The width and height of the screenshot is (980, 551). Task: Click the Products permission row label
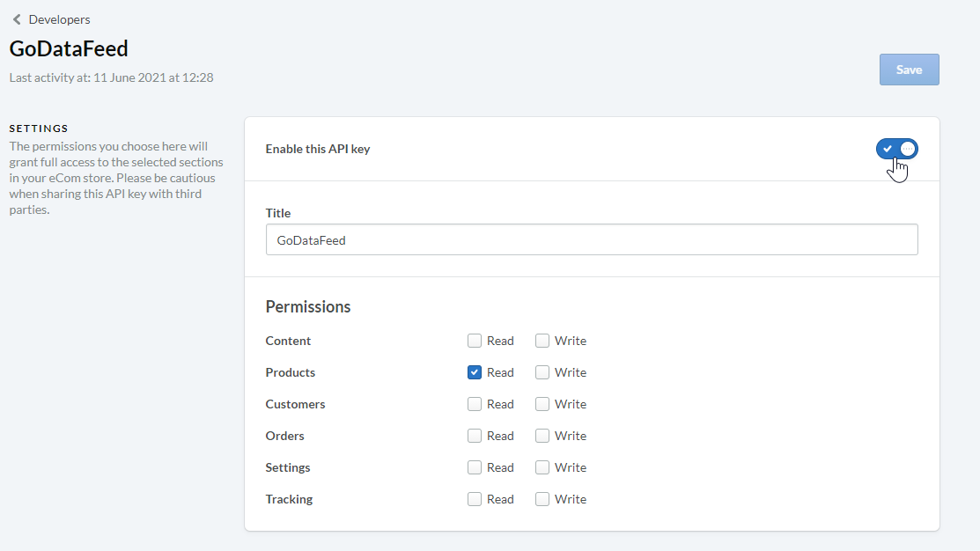pyautogui.click(x=290, y=372)
